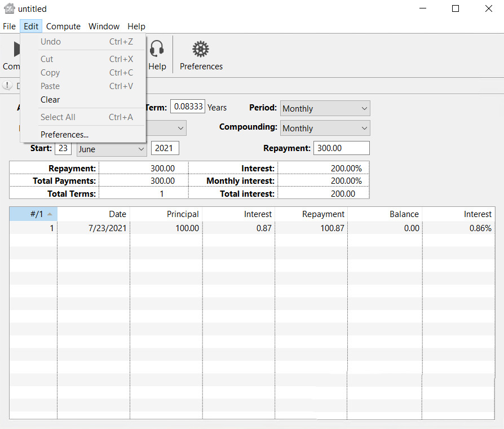Close the untitled window
Screen dimensions: 504x429
[x=489, y=8]
